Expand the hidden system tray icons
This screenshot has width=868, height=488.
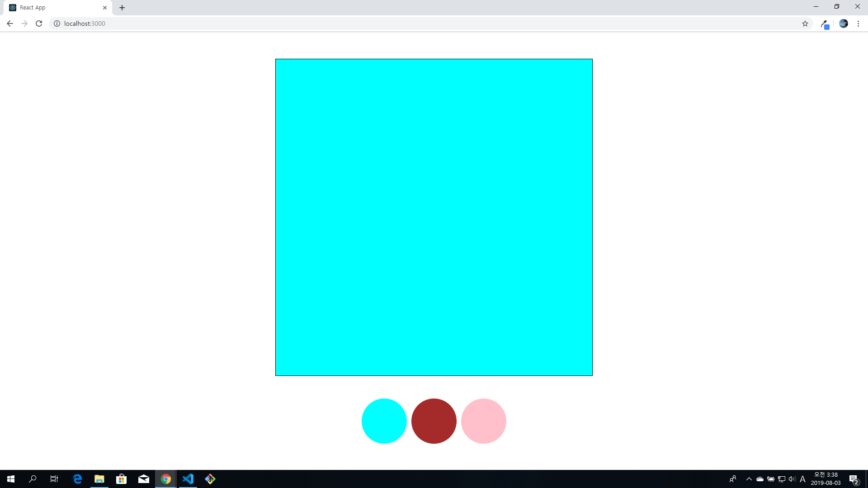tap(749, 479)
